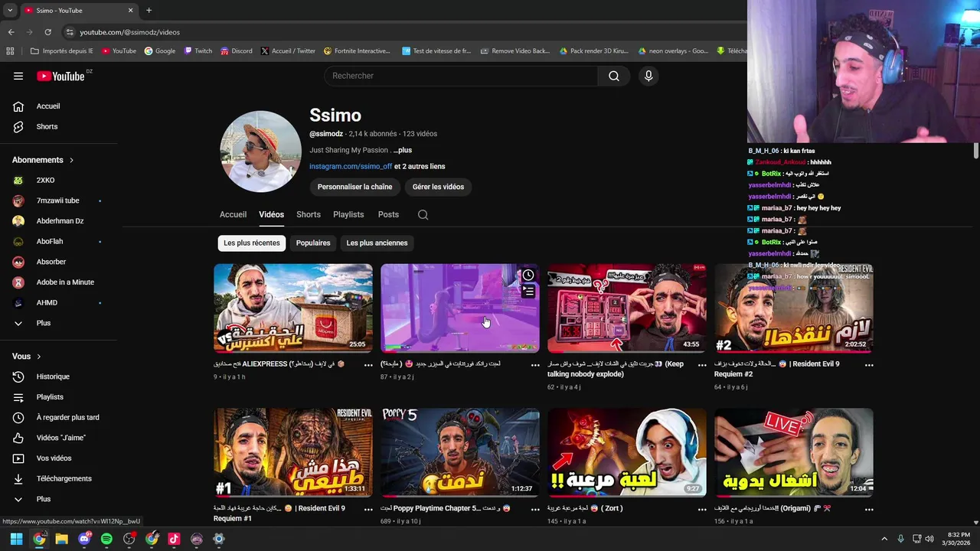Click the YouTube logo
The image size is (980, 551).
[60, 76]
